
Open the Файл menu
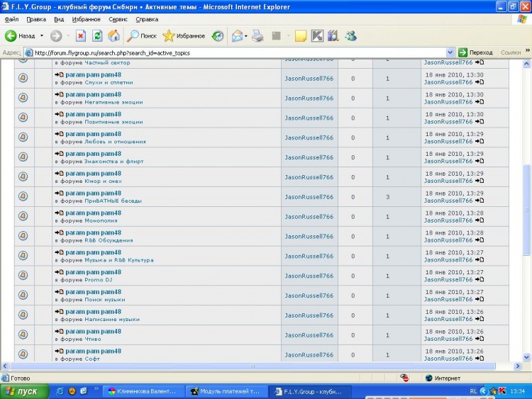point(11,19)
